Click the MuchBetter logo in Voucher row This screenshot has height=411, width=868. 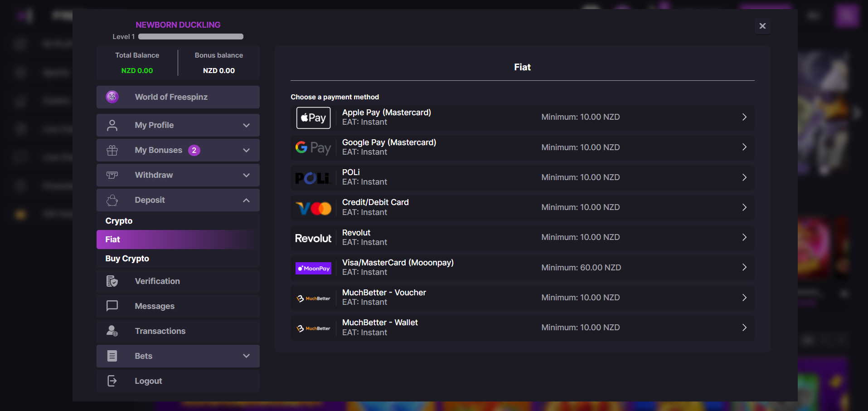[x=313, y=298]
